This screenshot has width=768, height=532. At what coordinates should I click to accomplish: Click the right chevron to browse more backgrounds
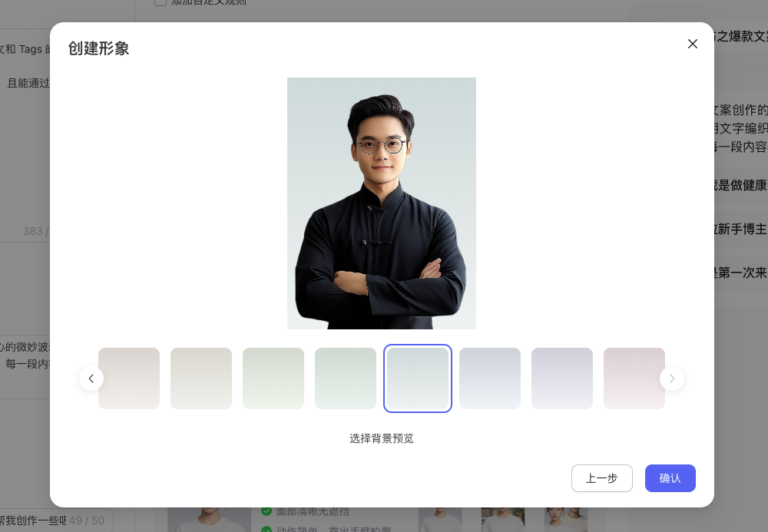pyautogui.click(x=672, y=378)
